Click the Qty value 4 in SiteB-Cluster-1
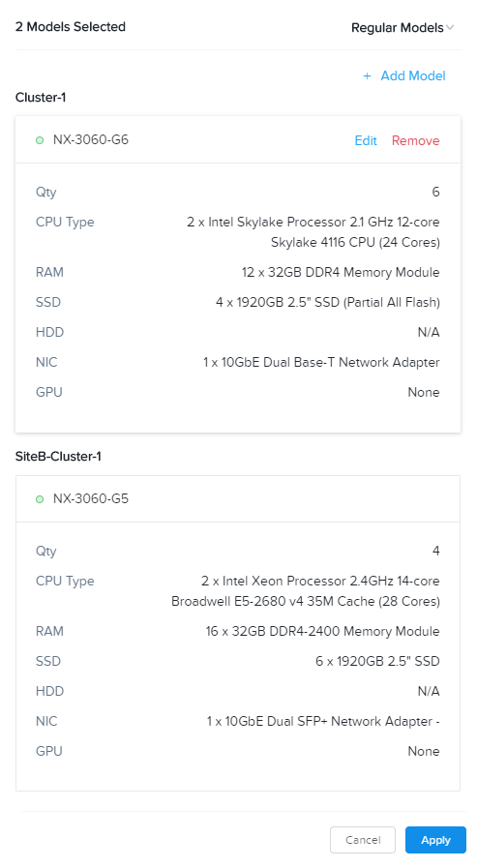Image resolution: width=477 pixels, height=868 pixels. tap(435, 551)
